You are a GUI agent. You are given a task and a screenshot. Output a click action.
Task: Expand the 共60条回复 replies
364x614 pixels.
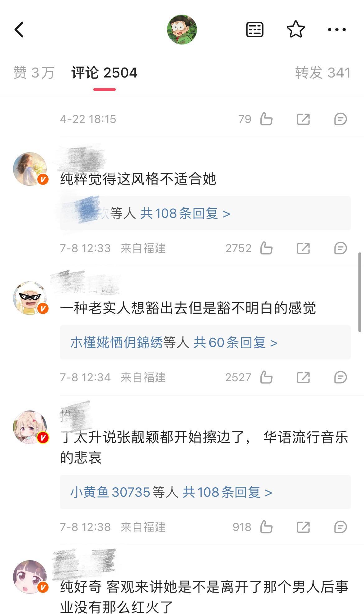[x=236, y=343]
